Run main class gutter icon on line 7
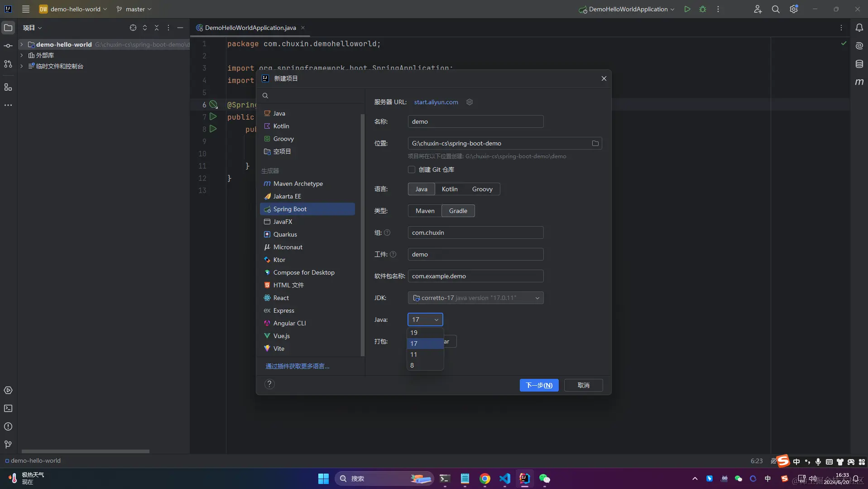 point(213,117)
